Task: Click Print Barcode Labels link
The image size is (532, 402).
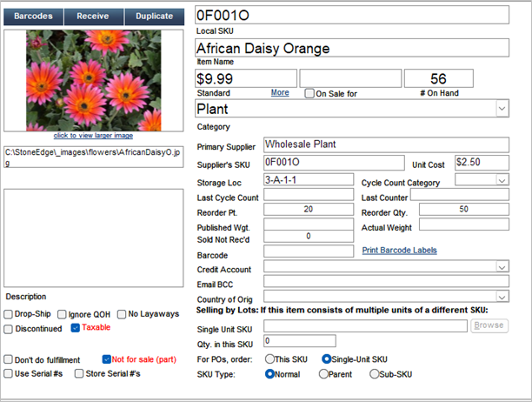Action: (399, 251)
